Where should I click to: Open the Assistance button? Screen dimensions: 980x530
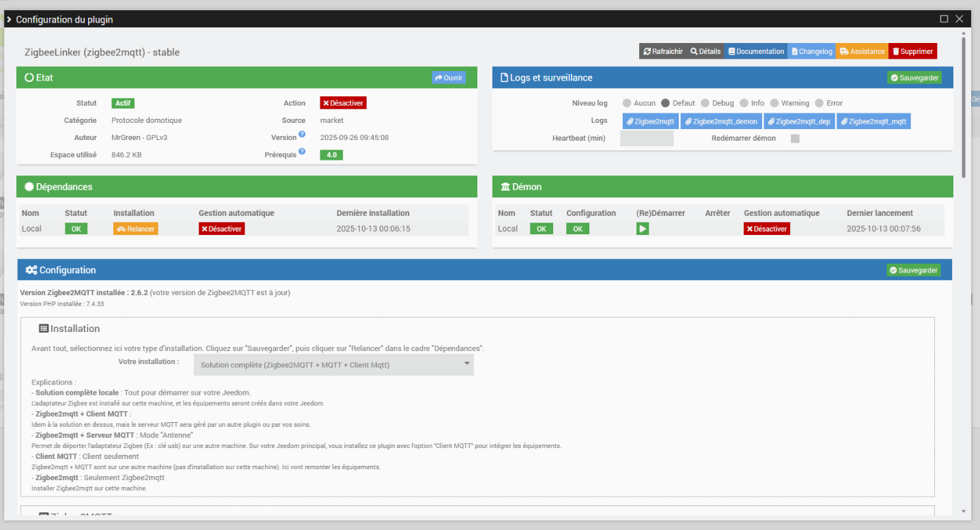862,51
